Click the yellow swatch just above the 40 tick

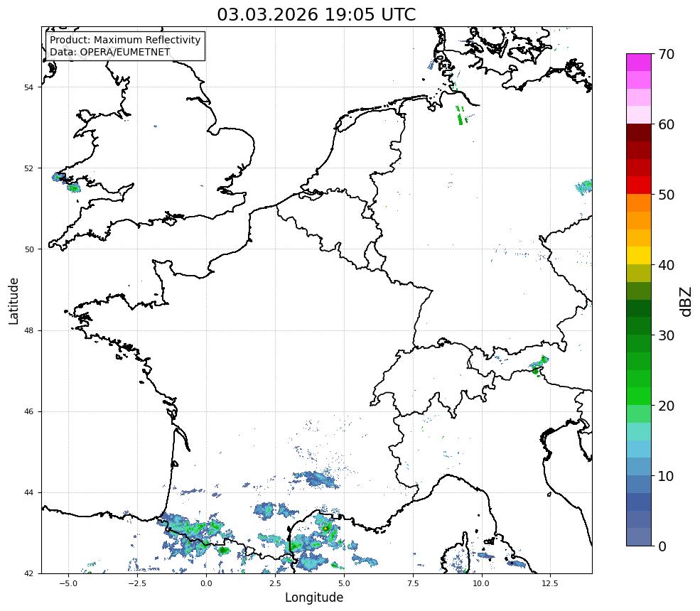point(639,256)
